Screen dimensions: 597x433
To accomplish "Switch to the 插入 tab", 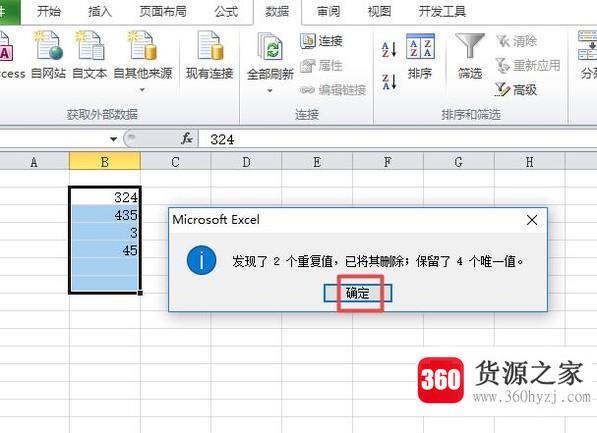I will (100, 11).
